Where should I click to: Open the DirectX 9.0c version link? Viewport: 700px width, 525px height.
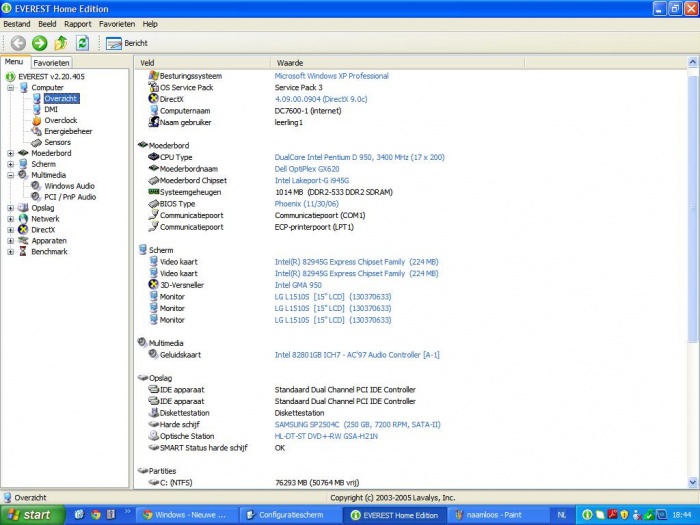click(x=321, y=99)
